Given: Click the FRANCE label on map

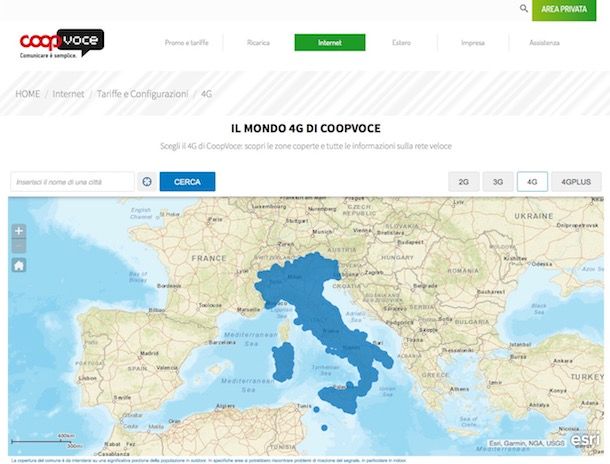Looking at the screenshot, I should coord(209,258).
